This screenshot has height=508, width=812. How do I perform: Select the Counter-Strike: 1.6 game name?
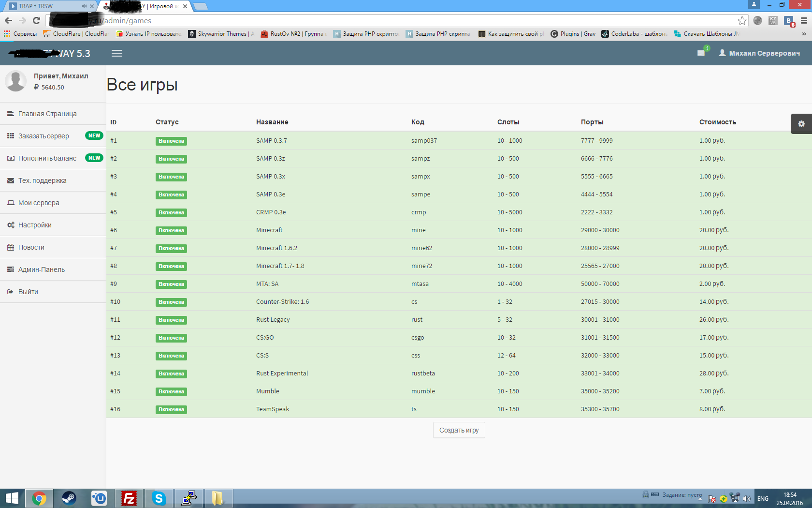point(283,302)
